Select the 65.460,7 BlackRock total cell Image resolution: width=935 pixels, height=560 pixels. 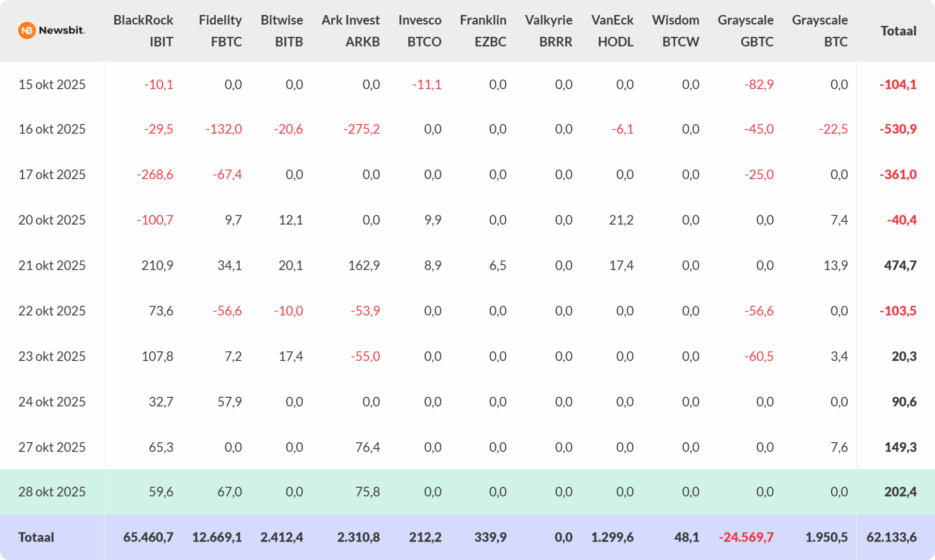pyautogui.click(x=148, y=537)
